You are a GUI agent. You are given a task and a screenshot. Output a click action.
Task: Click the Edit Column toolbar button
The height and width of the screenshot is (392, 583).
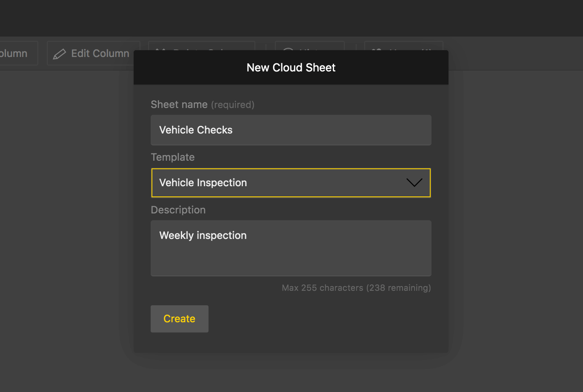pyautogui.click(x=93, y=54)
